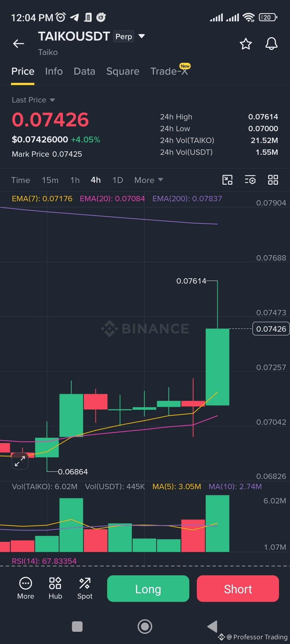Tap the MA(10) volume label
The image size is (290, 644).
tap(235, 486)
